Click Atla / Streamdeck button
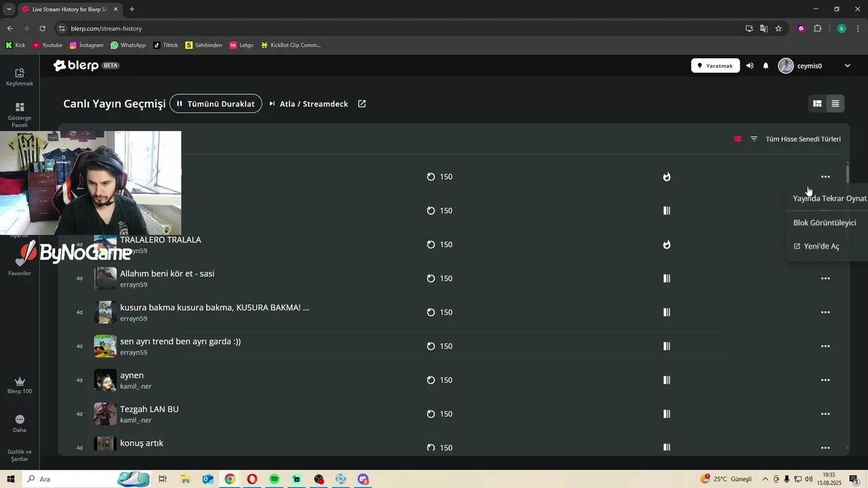The height and width of the screenshot is (488, 868). pos(309,104)
